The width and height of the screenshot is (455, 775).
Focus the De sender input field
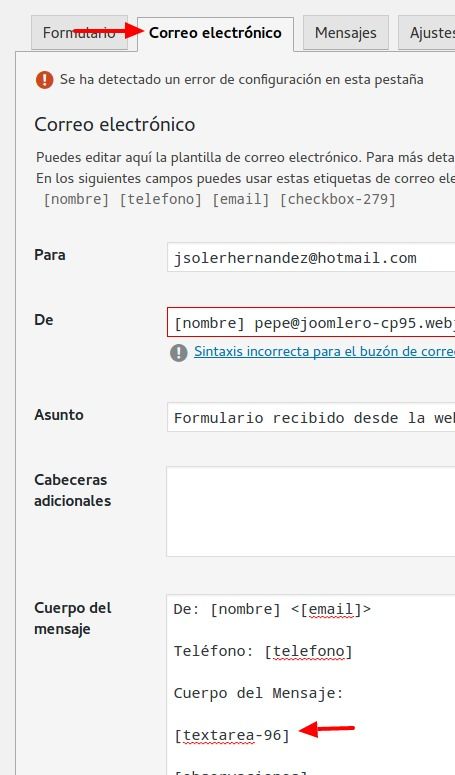311,322
